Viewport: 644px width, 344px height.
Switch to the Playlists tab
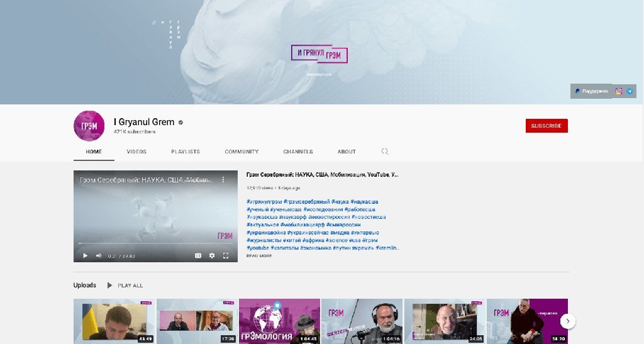point(186,152)
